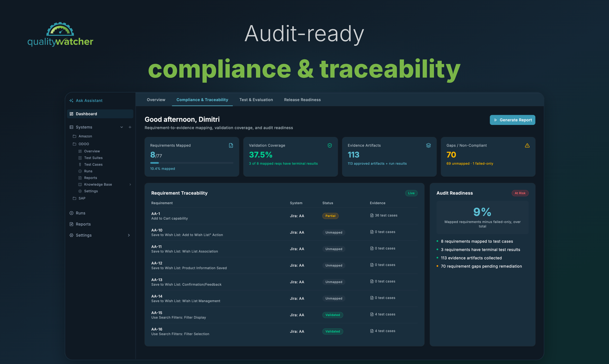Open the Release Readiness tab
Viewport: 609px width, 364px height.
(302, 100)
